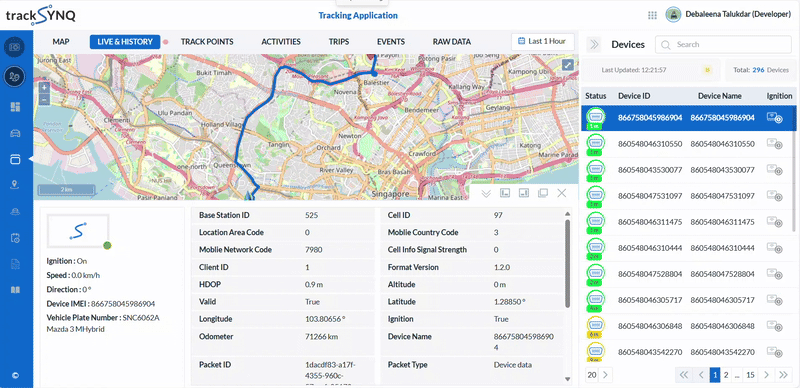Pop out details panel into new window
Screen dimensions: 800x388
click(542, 193)
